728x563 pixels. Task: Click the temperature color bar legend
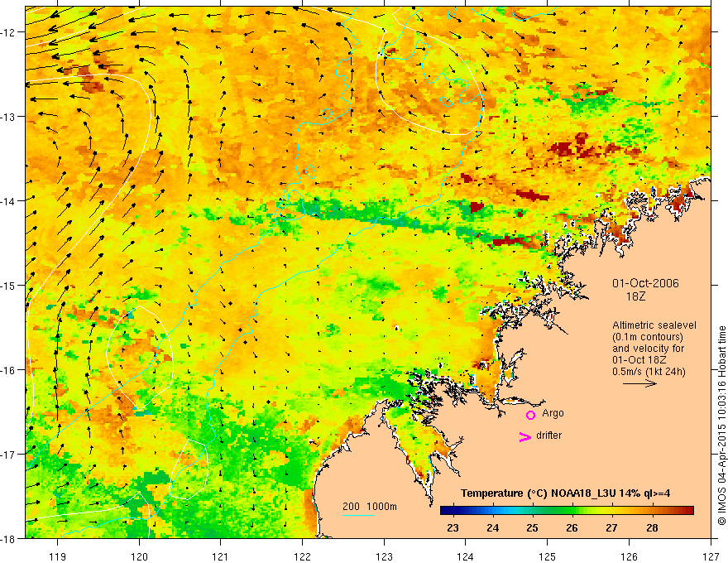tap(567, 511)
